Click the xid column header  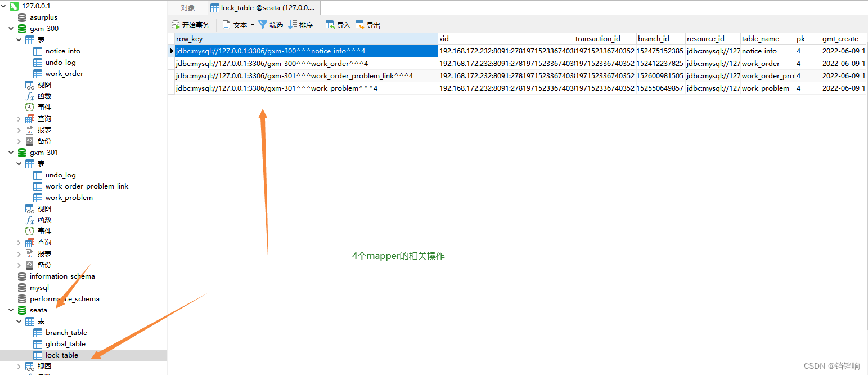click(506, 39)
